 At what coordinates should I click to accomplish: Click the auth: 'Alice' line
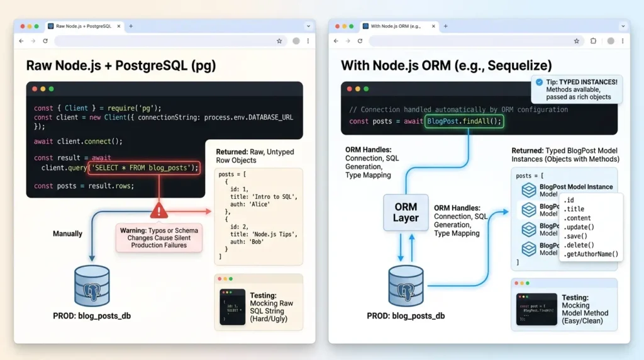[x=250, y=205]
